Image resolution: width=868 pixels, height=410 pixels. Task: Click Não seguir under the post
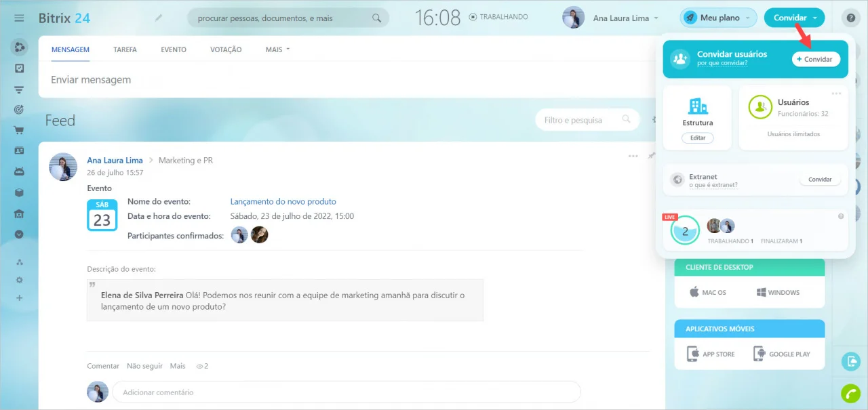coord(144,366)
